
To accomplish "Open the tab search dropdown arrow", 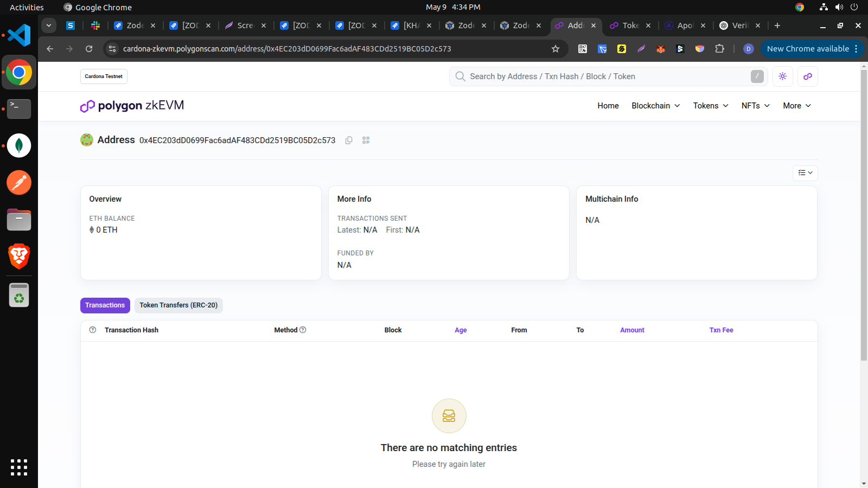I will (49, 25).
